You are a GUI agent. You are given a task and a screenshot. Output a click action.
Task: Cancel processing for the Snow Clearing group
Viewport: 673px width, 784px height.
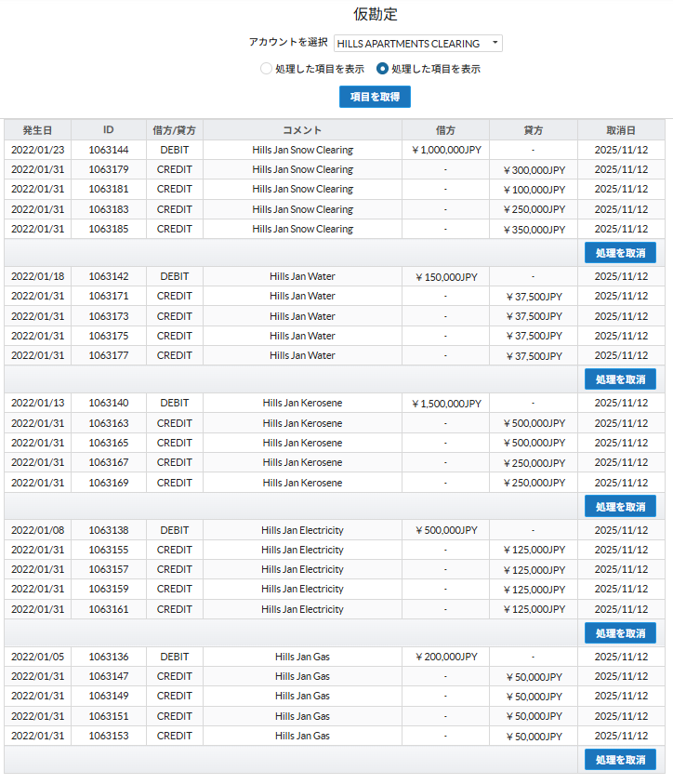pyautogui.click(x=620, y=252)
